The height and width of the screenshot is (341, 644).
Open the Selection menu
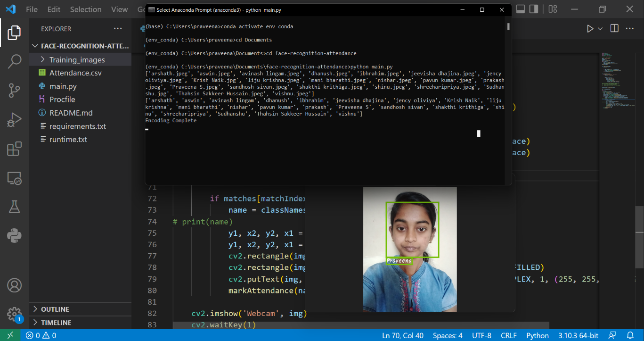(85, 8)
